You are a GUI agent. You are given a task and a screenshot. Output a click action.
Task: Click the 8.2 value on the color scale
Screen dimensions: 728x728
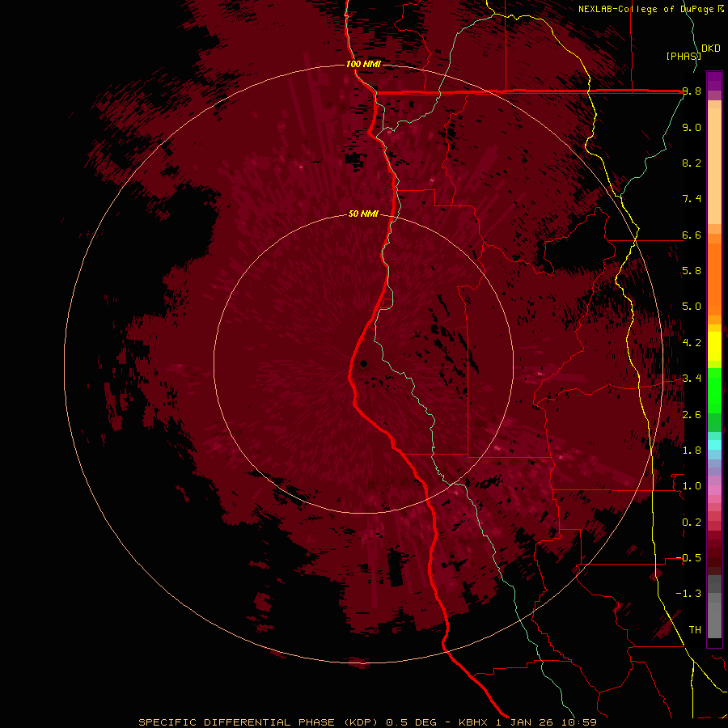692,163
